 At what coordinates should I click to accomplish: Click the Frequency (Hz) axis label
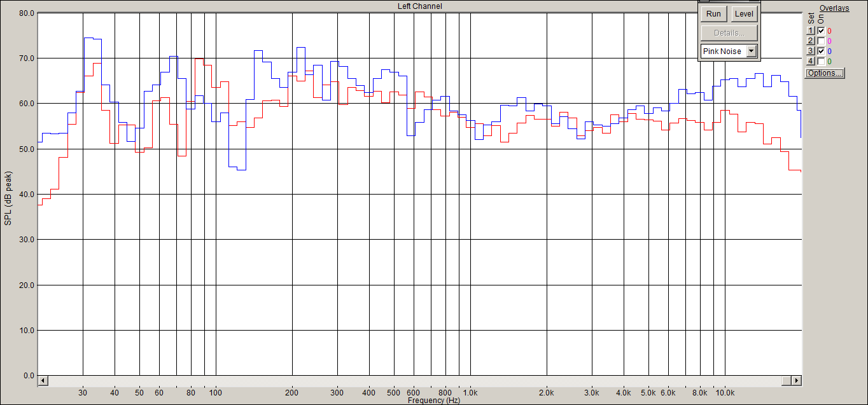pos(433,401)
